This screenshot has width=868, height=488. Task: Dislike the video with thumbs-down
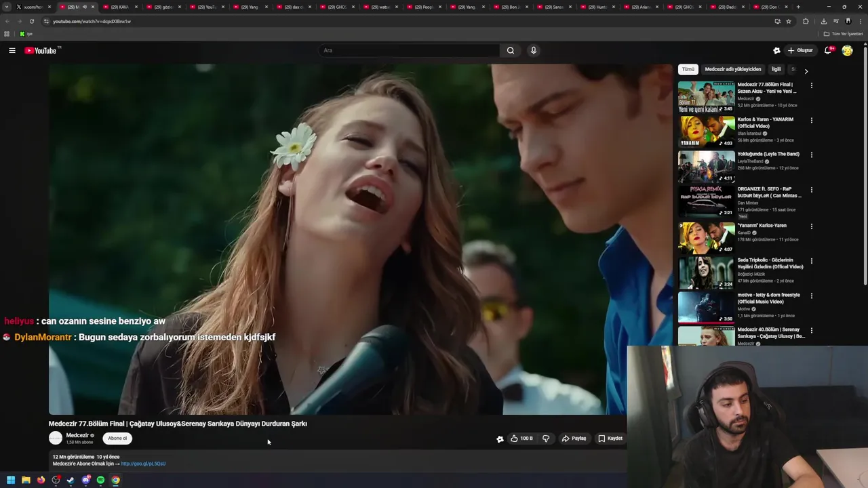click(x=546, y=439)
